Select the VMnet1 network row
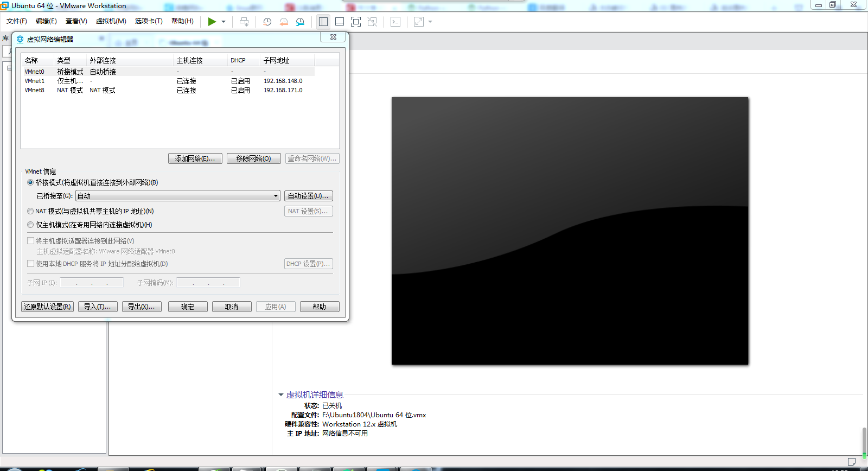Image resolution: width=868 pixels, height=471 pixels. coord(168,81)
